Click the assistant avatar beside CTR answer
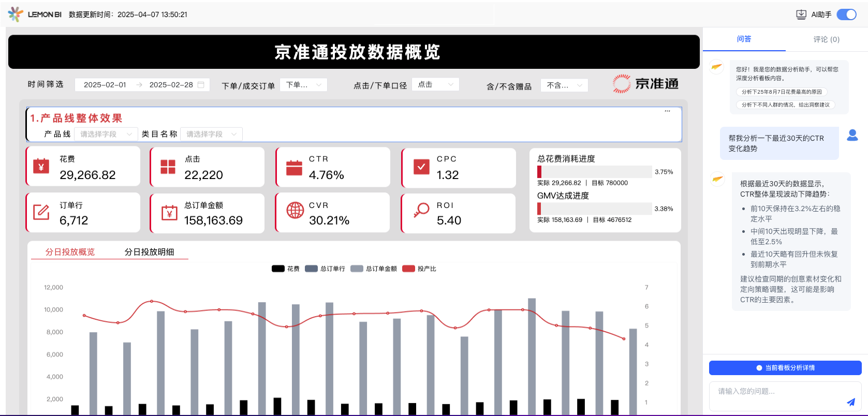The width and height of the screenshot is (868, 416). (x=717, y=180)
